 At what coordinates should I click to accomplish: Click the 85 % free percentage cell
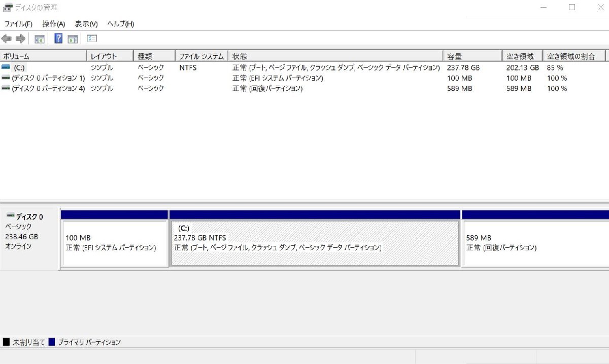[x=555, y=67]
